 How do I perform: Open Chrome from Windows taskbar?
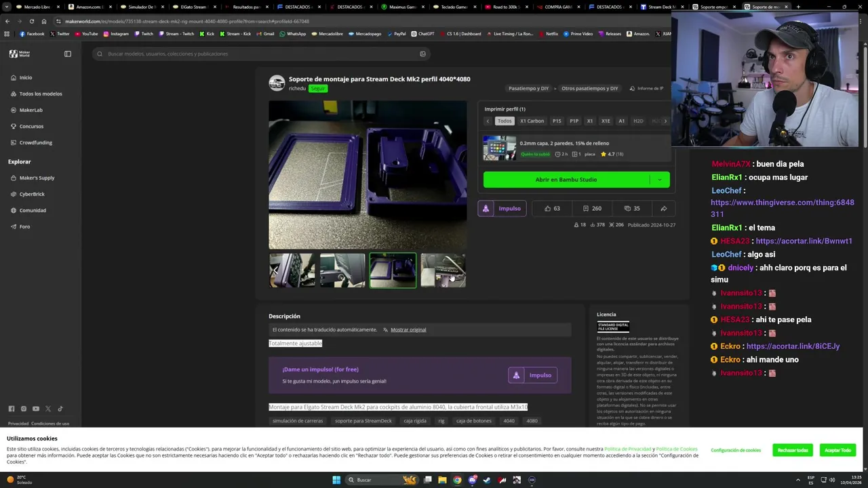click(x=457, y=480)
